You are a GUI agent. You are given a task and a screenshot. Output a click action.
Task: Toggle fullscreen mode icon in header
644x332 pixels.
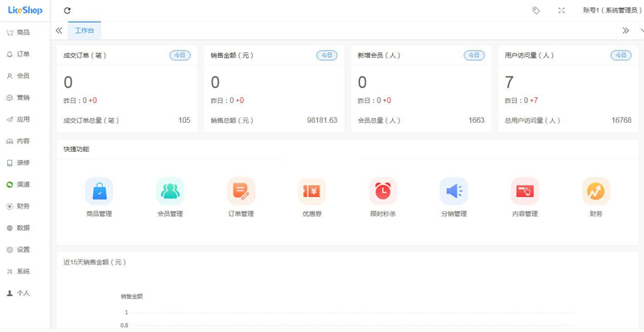tap(561, 10)
